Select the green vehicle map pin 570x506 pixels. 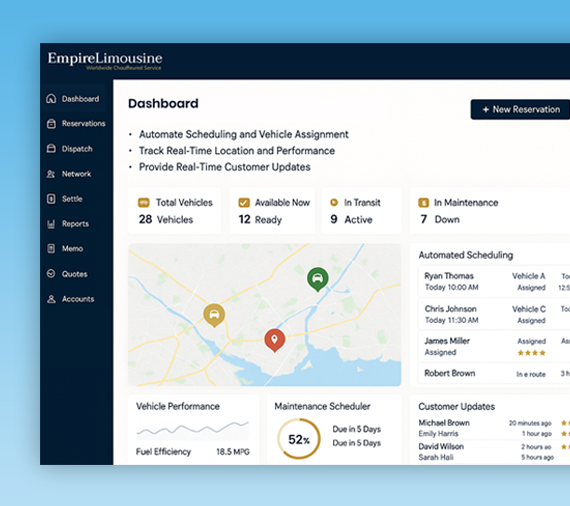click(318, 279)
